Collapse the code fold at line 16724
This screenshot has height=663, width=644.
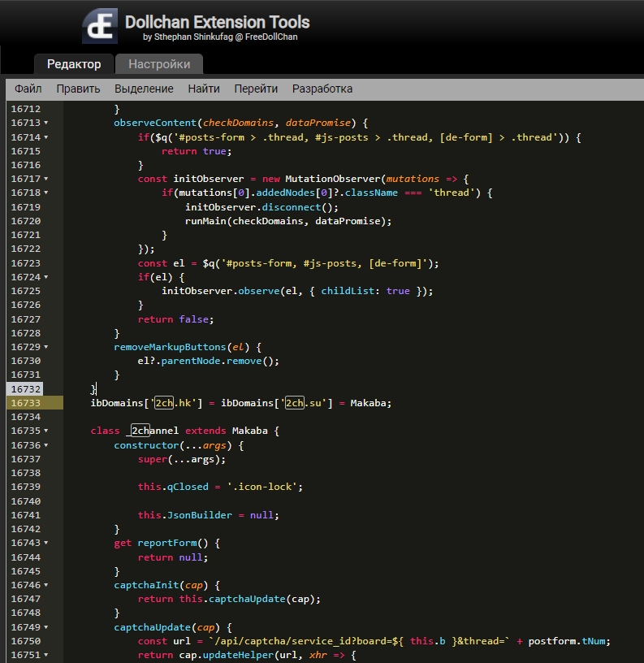[46, 277]
